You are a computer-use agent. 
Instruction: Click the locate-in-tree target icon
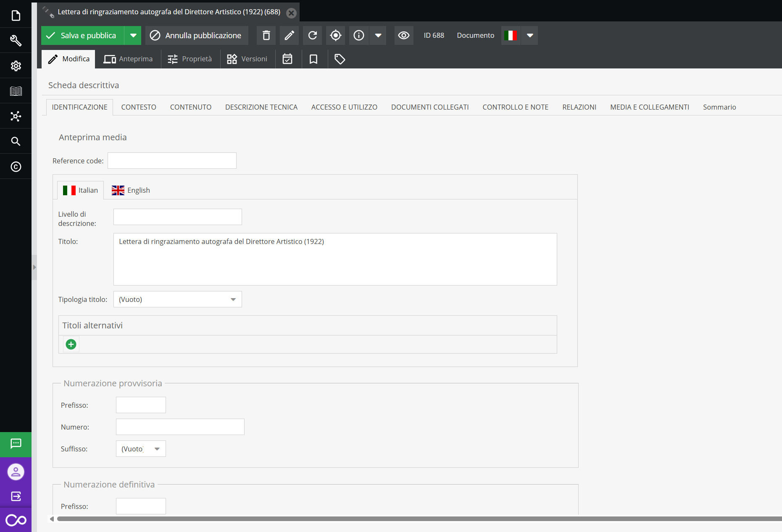coord(335,36)
